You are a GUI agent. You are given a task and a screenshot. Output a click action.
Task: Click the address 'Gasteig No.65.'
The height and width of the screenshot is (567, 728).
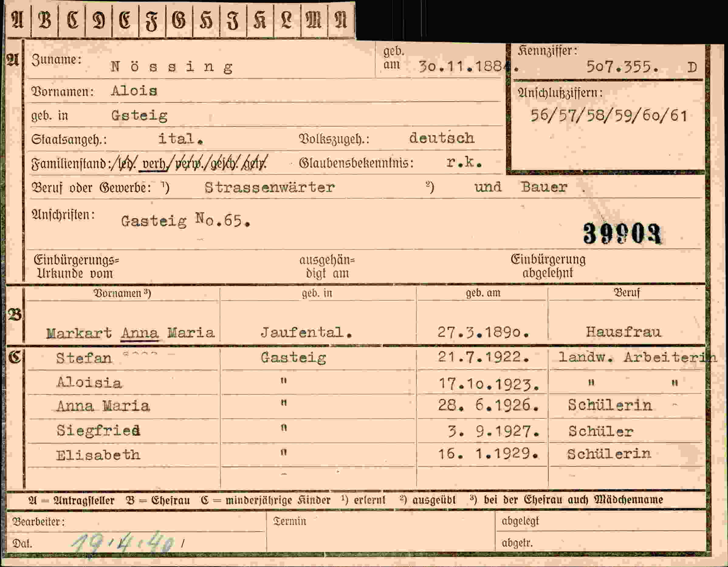tap(186, 220)
